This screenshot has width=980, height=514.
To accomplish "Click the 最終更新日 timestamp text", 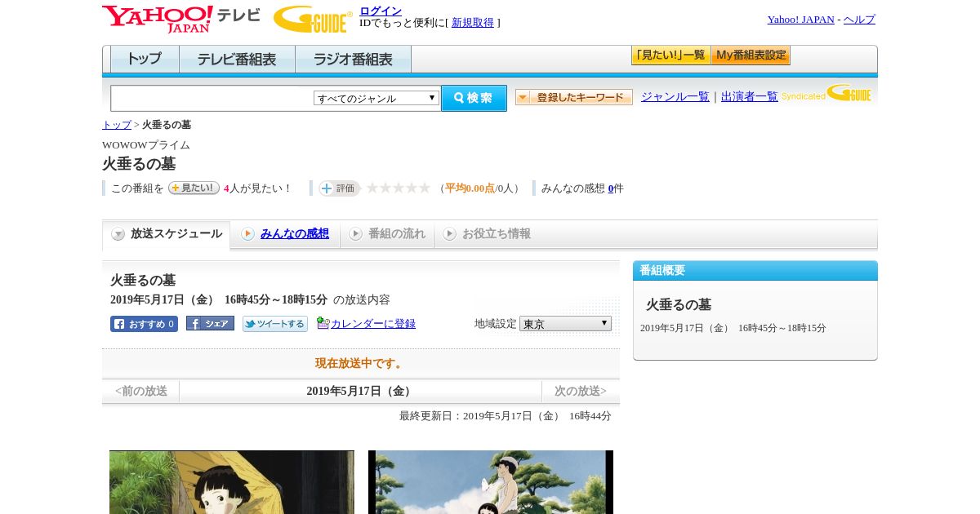I will pyautogui.click(x=506, y=416).
